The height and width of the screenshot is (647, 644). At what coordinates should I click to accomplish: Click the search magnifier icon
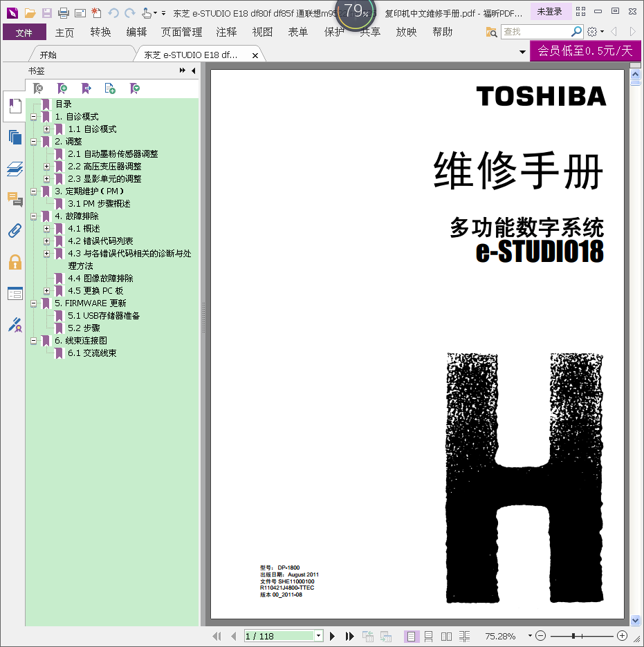click(x=576, y=31)
